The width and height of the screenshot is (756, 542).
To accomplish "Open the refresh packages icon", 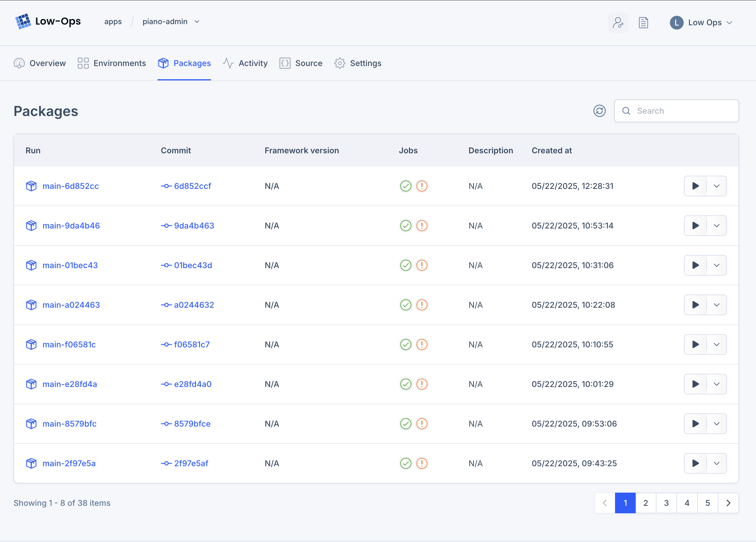I will click(x=599, y=111).
